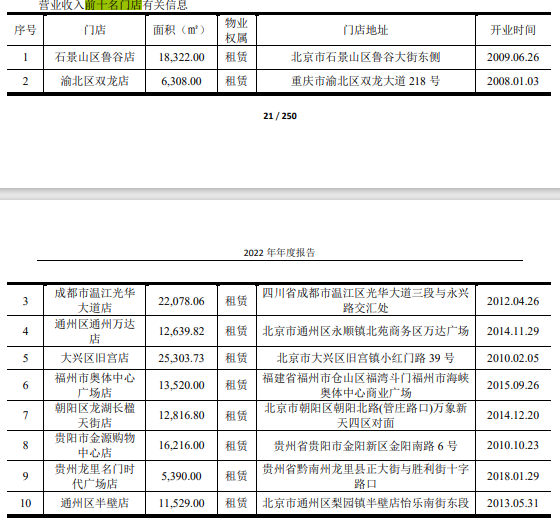The width and height of the screenshot is (560, 523).
Task: Select the store name 通州区半壁店
Action: 95,503
